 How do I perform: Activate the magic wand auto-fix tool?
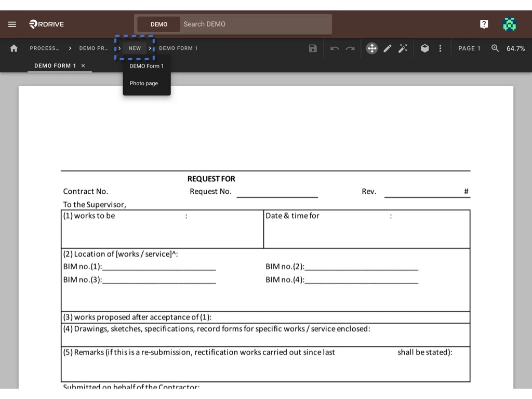[404, 48]
